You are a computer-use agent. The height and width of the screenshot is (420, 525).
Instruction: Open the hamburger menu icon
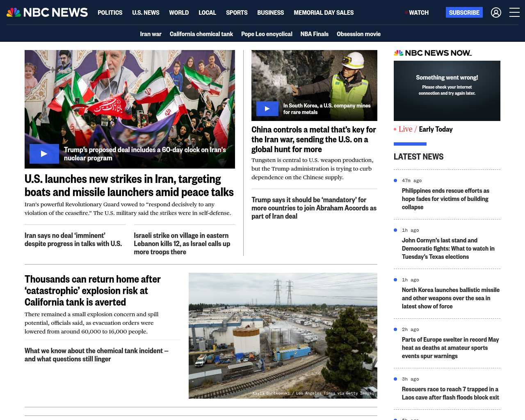(x=514, y=12)
